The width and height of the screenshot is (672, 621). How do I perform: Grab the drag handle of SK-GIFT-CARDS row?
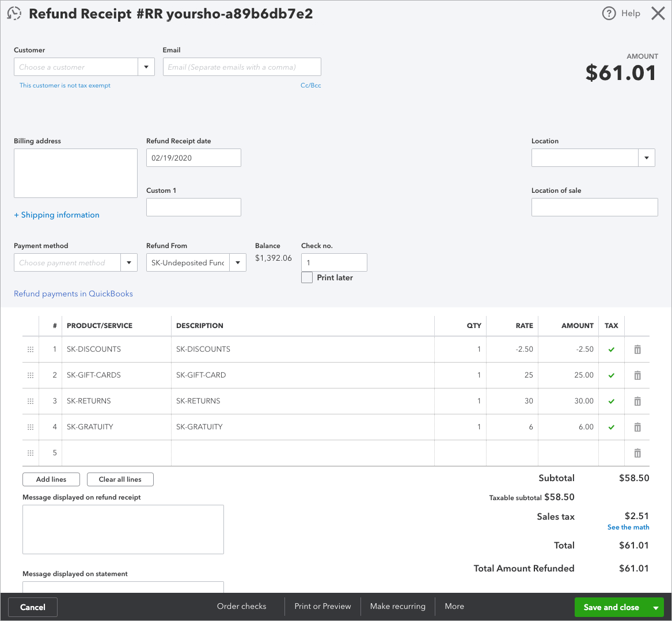click(31, 375)
